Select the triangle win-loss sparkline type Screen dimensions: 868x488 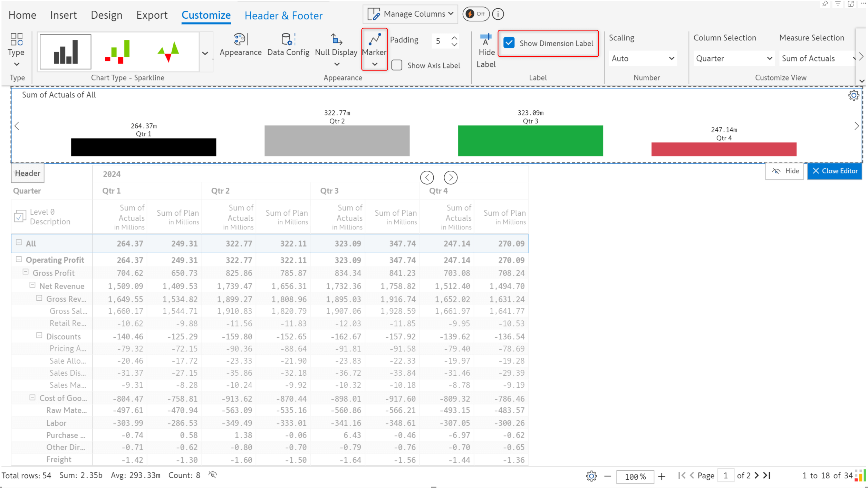168,52
